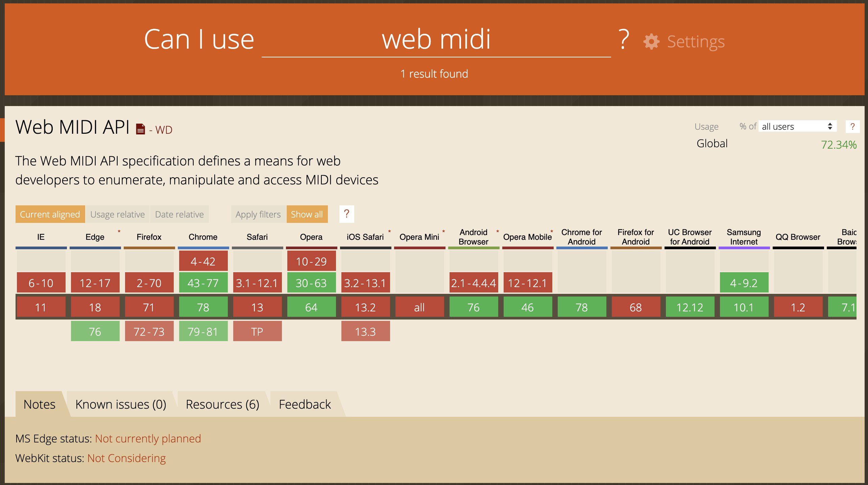Click the Edge 18 cell
Viewport: 868px width, 485px height.
click(x=95, y=307)
